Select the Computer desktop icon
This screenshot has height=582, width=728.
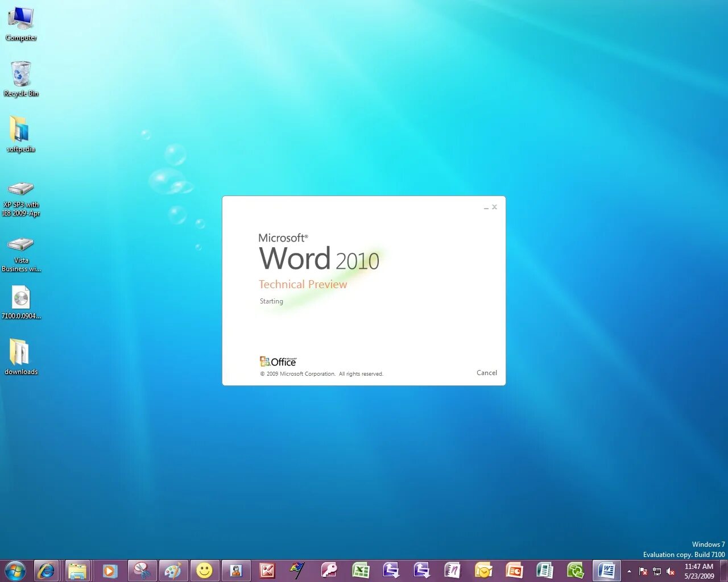pos(21,24)
